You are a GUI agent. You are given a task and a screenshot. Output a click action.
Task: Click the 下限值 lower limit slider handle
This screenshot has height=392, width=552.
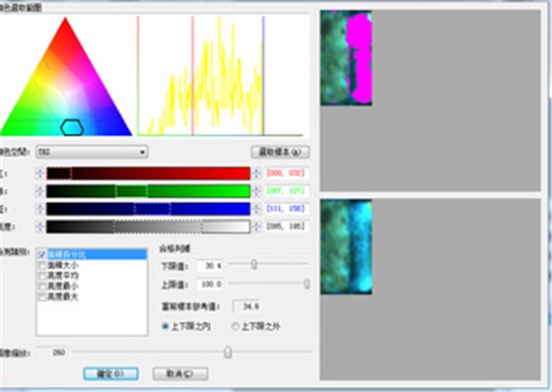tap(254, 264)
